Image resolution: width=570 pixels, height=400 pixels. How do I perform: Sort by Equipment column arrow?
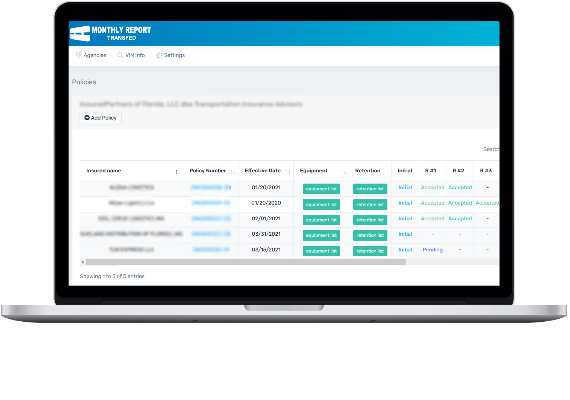[x=343, y=172]
